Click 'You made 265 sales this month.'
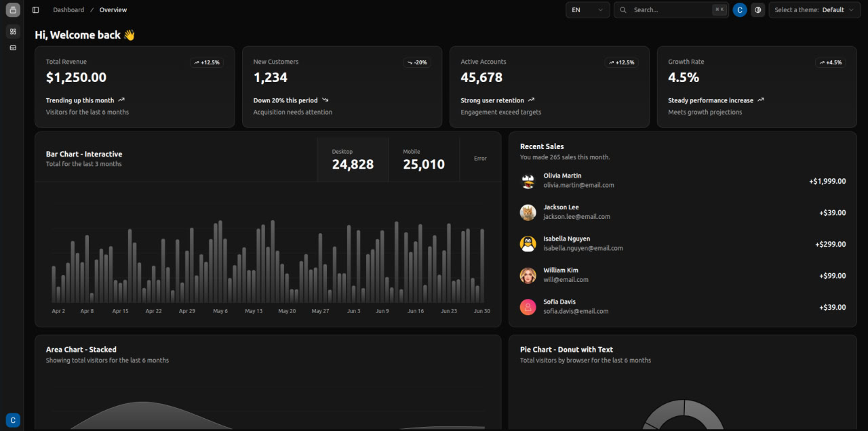Viewport: 868px width, 431px height. point(565,157)
